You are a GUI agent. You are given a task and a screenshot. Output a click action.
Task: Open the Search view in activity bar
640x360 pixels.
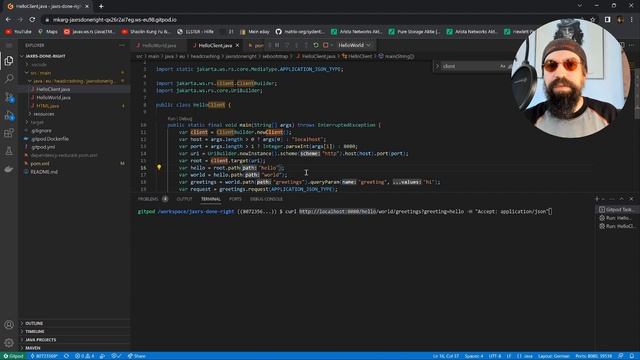click(9, 79)
